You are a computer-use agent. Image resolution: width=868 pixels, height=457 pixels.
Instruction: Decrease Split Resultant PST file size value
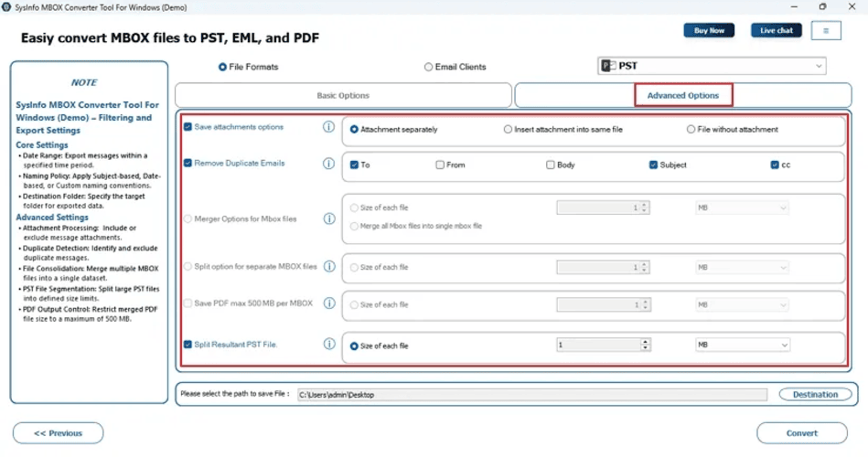[x=645, y=348]
